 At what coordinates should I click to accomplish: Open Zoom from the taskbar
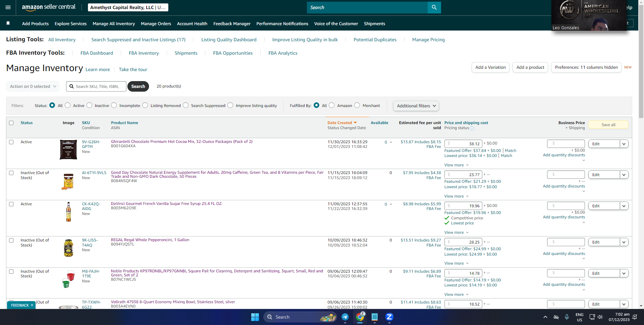click(389, 317)
